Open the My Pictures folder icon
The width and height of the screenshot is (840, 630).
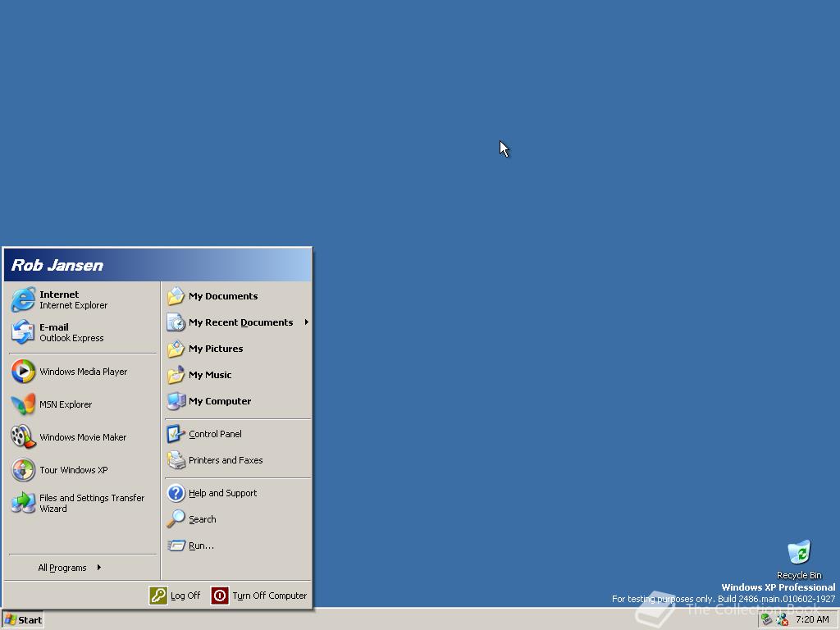[176, 348]
